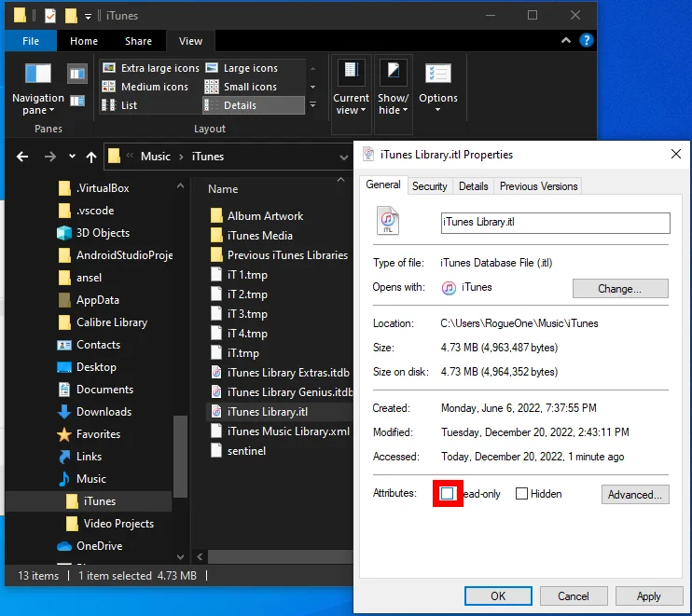Click Music in the address bar
The image size is (692, 616).
[156, 157]
